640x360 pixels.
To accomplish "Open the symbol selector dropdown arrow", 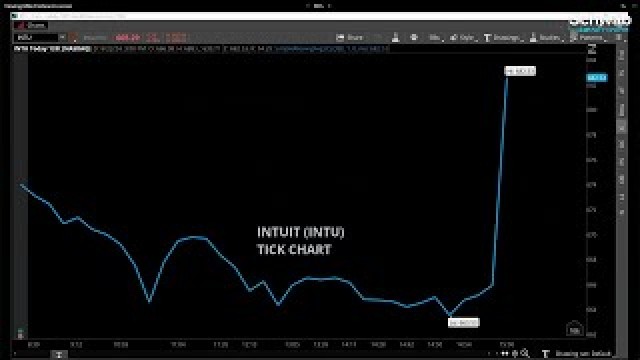I will [62, 38].
